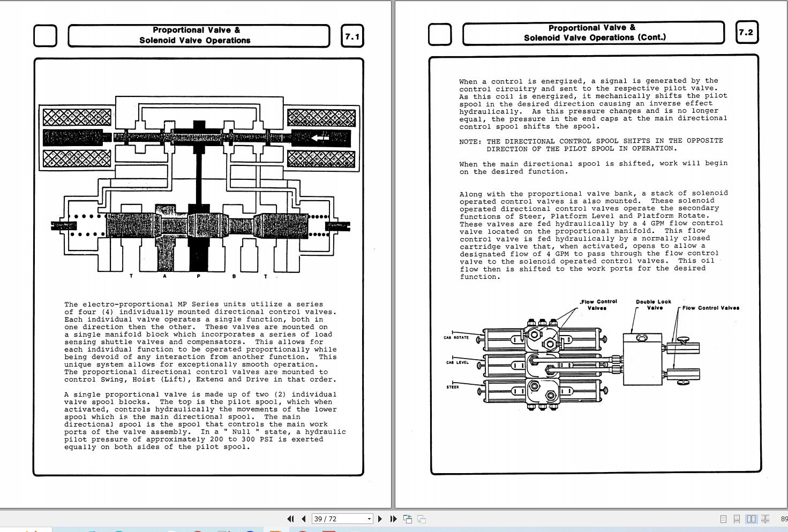The width and height of the screenshot is (788, 532).
Task: Click the 7.1 section number box
Action: [352, 36]
